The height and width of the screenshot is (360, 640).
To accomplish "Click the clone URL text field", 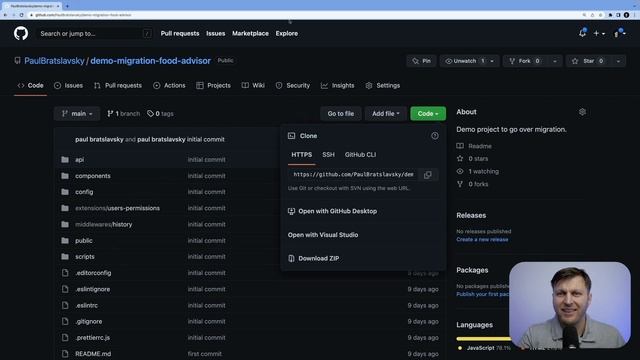I will coord(353,175).
